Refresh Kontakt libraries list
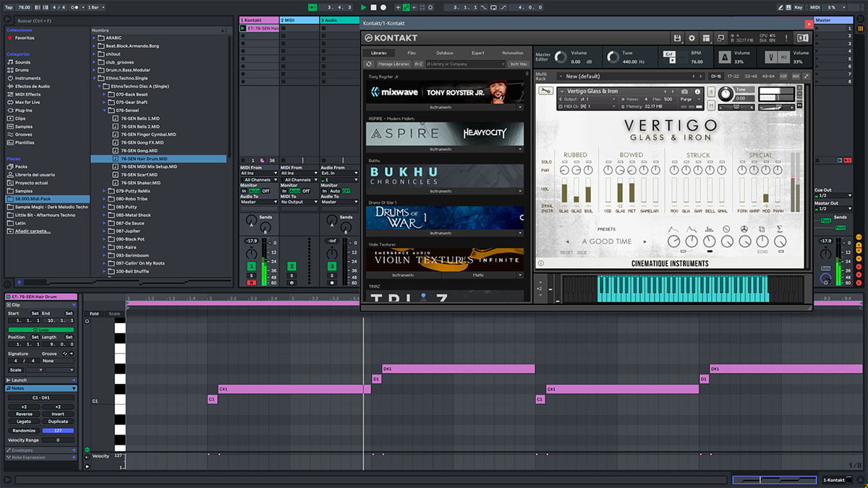 coord(369,64)
